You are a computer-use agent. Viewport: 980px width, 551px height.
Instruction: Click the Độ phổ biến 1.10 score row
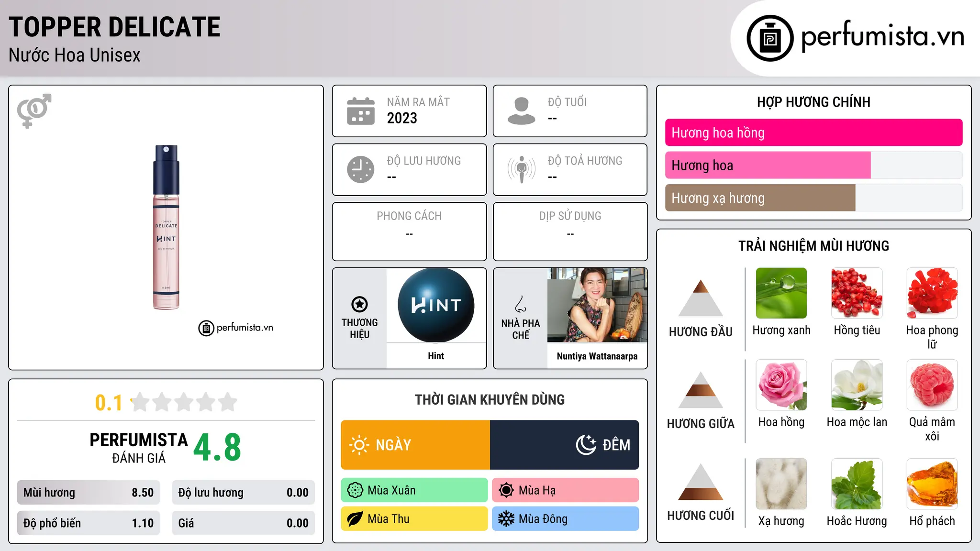pos(89,523)
